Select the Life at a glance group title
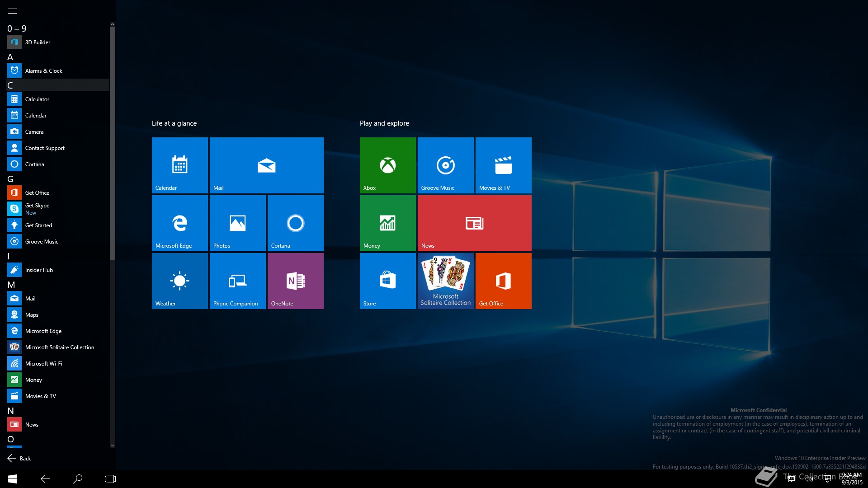This screenshot has width=868, height=488. tap(174, 123)
